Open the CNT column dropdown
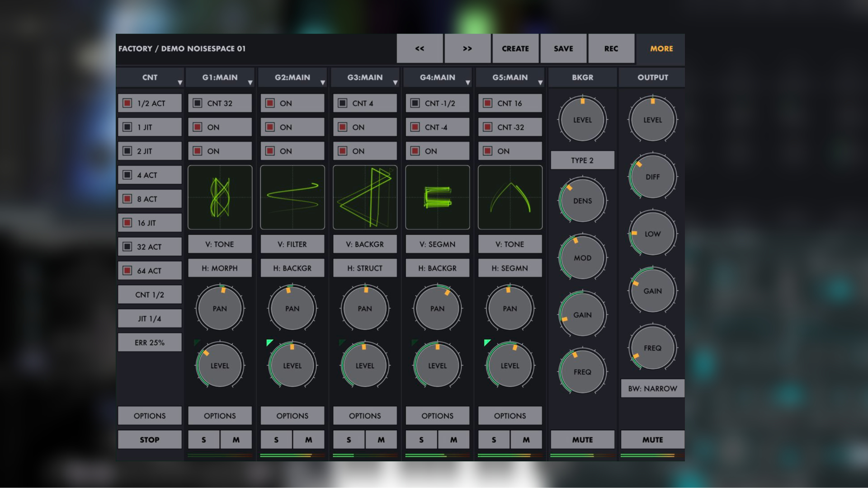This screenshot has height=488, width=868. click(180, 83)
